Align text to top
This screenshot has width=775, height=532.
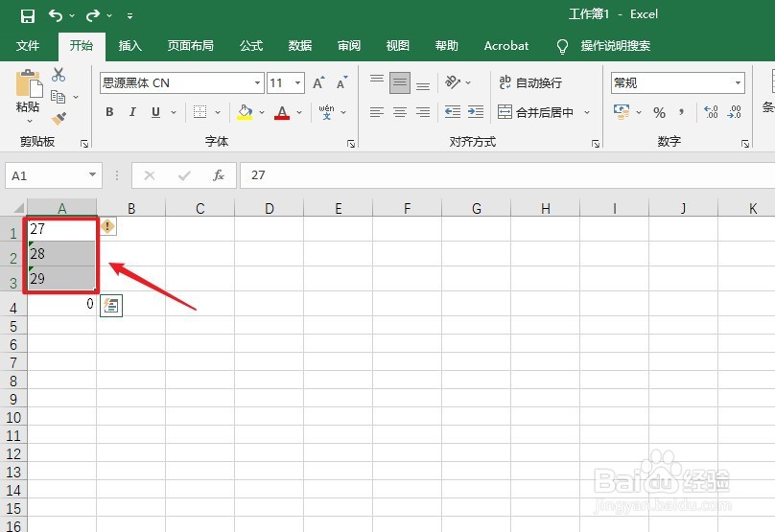(377, 79)
